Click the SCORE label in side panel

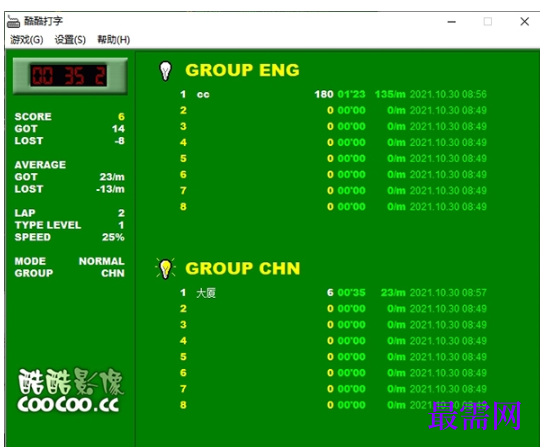(x=33, y=117)
